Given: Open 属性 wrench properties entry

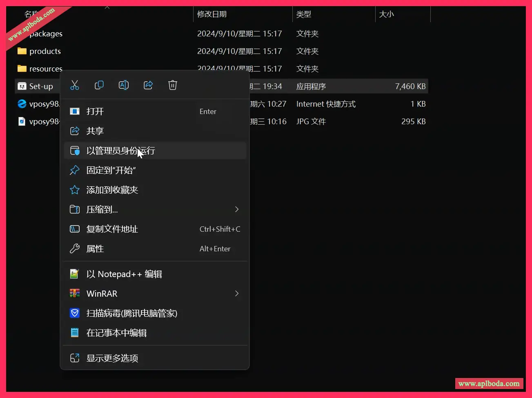Looking at the screenshot, I should pos(95,249).
